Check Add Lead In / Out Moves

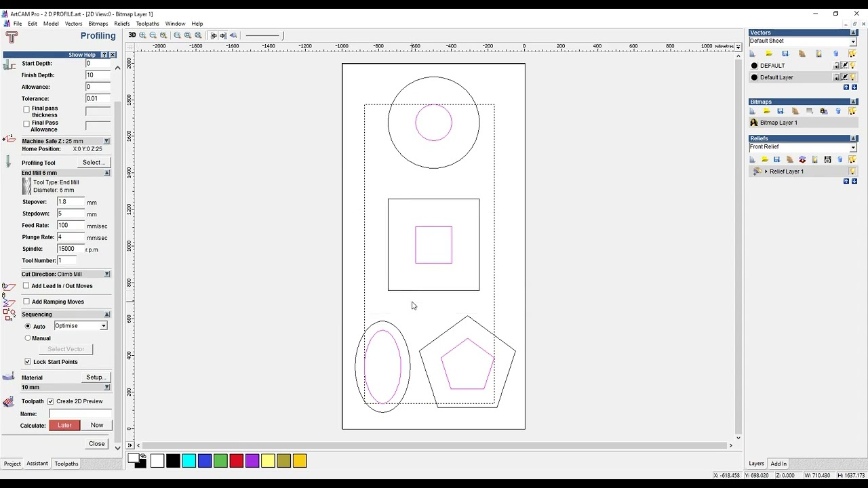[26, 286]
